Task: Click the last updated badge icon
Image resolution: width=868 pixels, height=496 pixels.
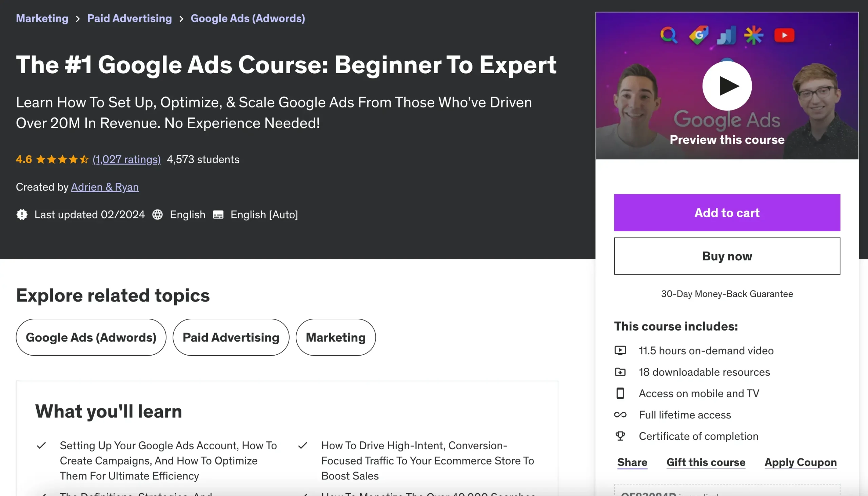Action: (22, 215)
